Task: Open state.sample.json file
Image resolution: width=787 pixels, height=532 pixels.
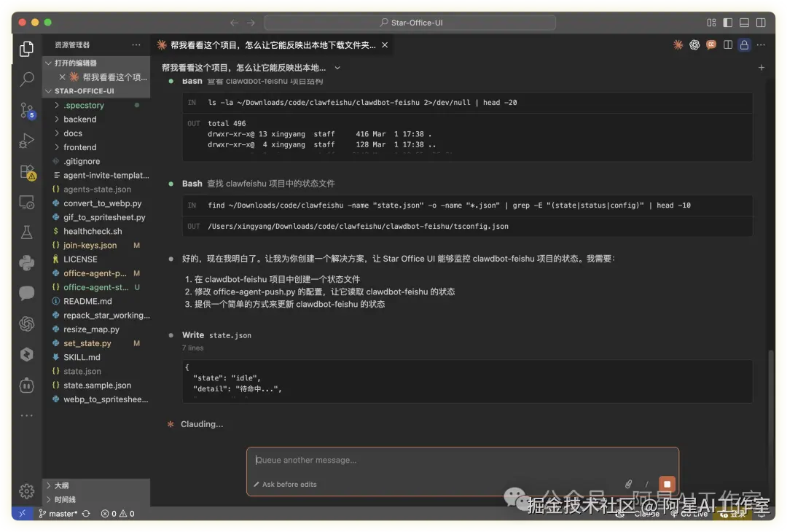Action: [96, 386]
